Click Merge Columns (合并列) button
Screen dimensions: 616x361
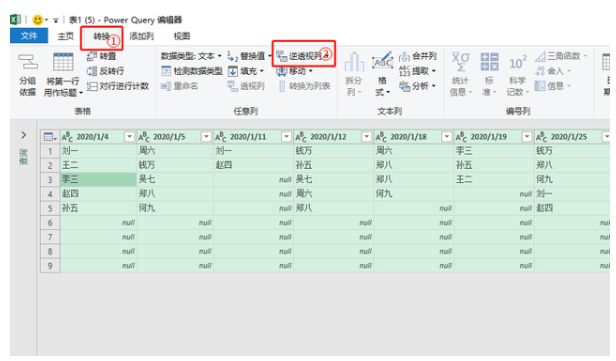[418, 56]
